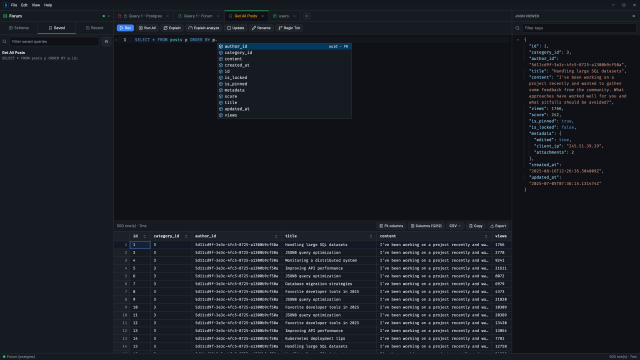This screenshot has height=360, width=640.
Task: Choose metadata from autocomplete list
Action: pos(284,90)
